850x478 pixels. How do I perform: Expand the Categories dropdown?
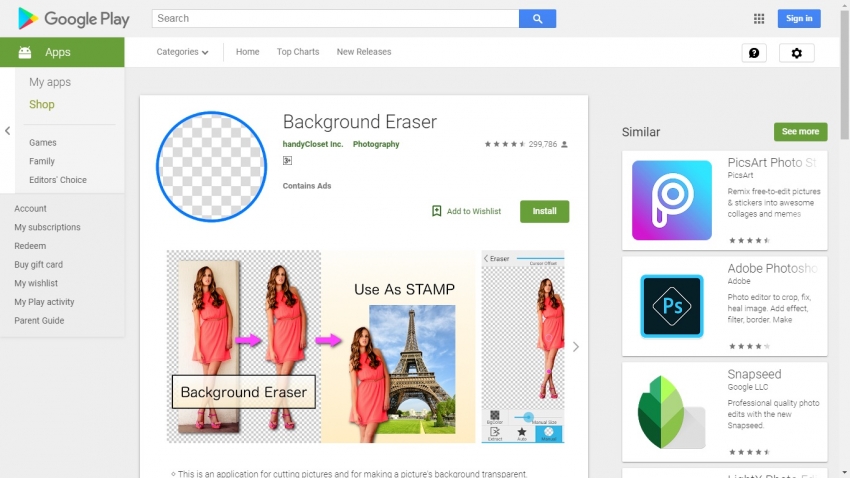(182, 52)
